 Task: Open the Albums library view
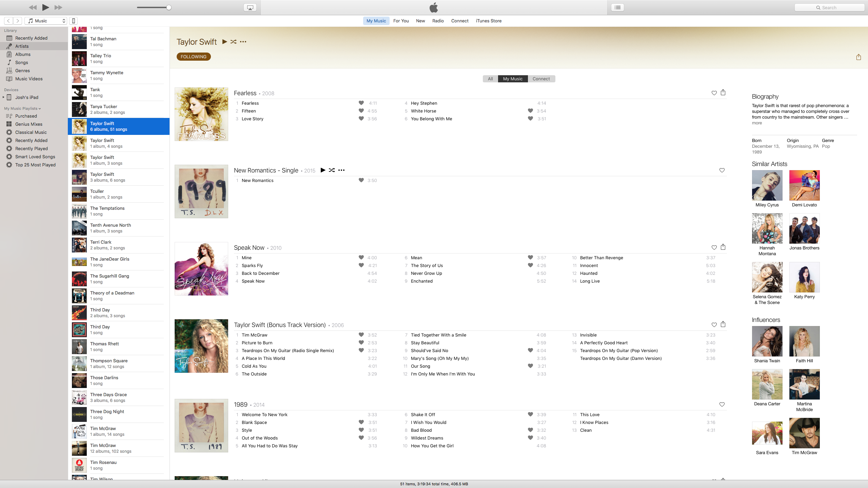click(x=34, y=54)
